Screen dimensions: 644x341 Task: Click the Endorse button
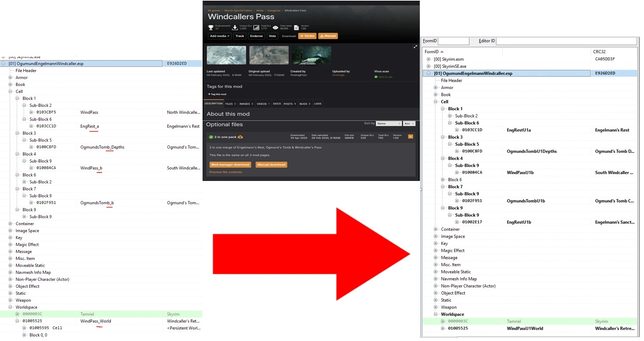[x=257, y=36]
